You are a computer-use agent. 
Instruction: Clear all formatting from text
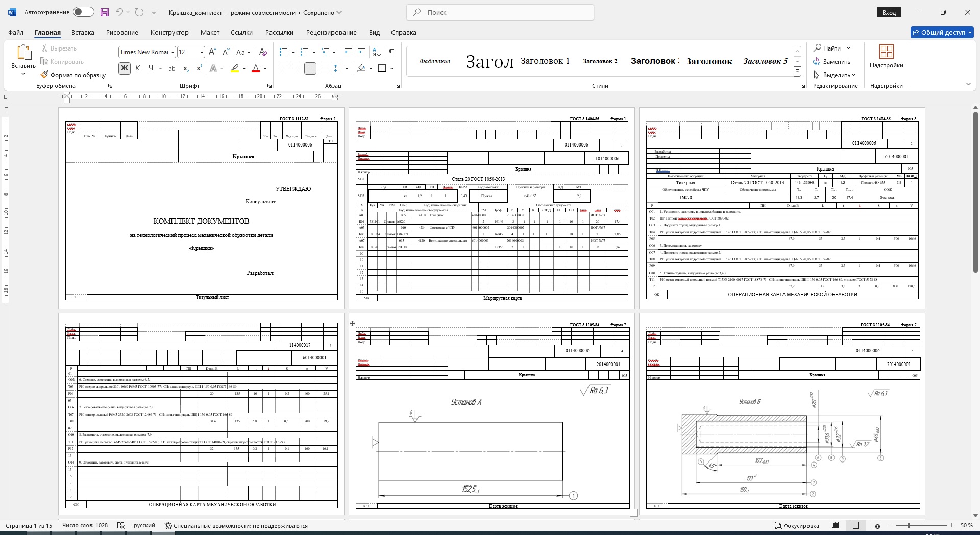263,52
